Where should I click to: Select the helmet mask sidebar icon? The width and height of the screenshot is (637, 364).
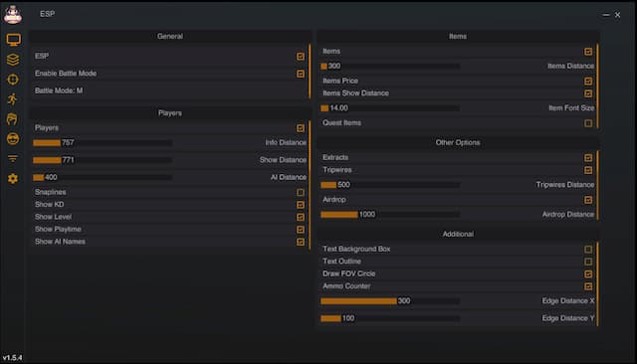point(13,119)
